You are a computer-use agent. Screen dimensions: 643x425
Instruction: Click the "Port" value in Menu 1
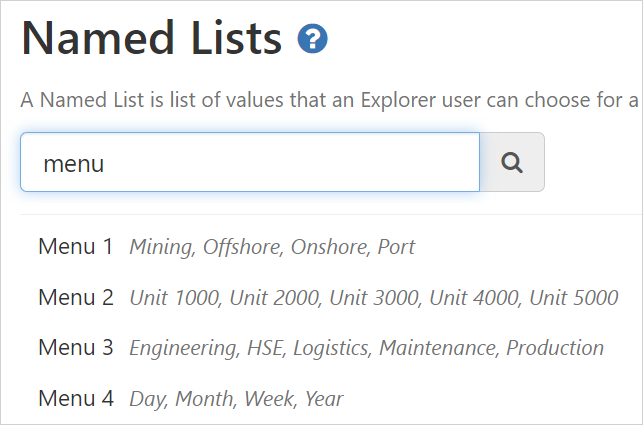[x=396, y=247]
